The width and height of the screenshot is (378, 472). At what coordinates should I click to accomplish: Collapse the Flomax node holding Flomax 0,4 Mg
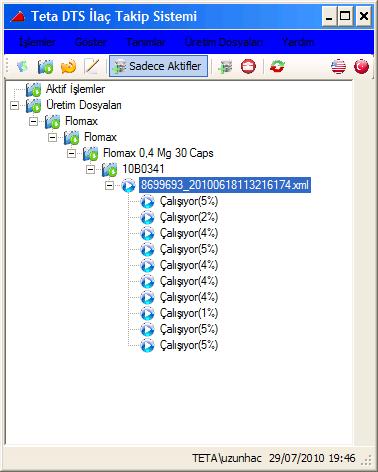coord(52,137)
